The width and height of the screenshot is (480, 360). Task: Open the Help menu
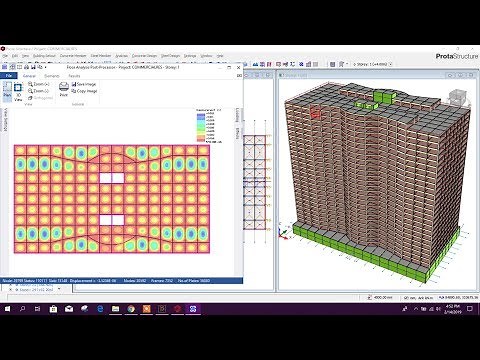(220, 56)
